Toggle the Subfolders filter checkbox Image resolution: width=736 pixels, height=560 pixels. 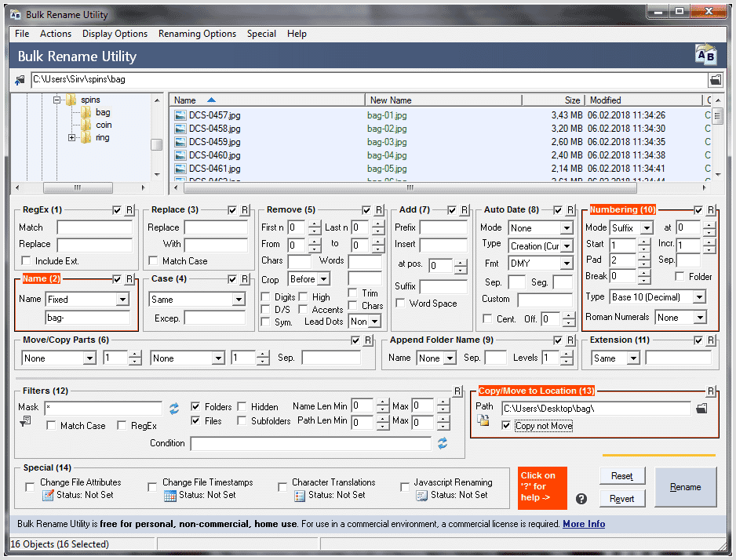[x=242, y=420]
